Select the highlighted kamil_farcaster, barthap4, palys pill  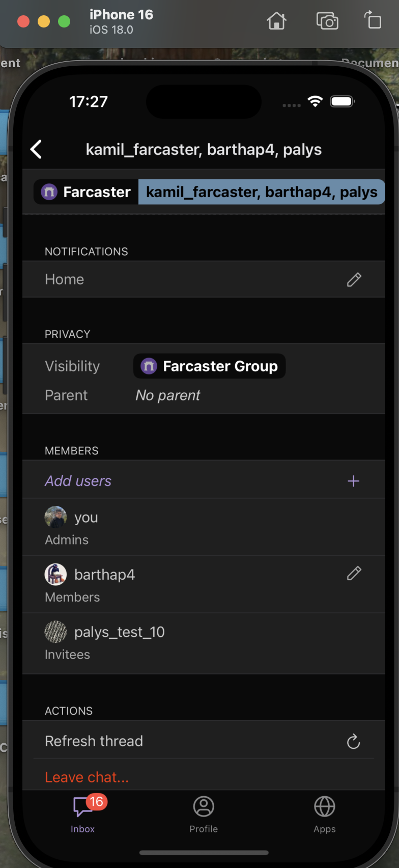pos(261,192)
